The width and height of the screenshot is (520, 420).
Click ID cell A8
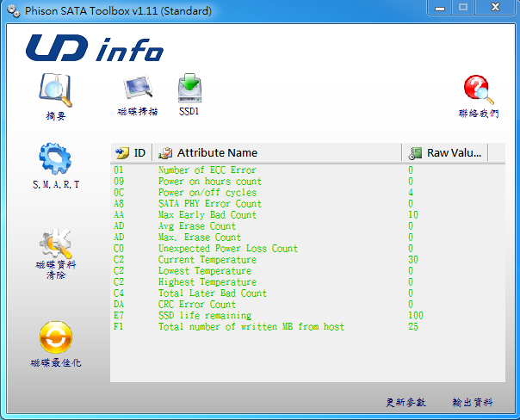click(x=119, y=203)
